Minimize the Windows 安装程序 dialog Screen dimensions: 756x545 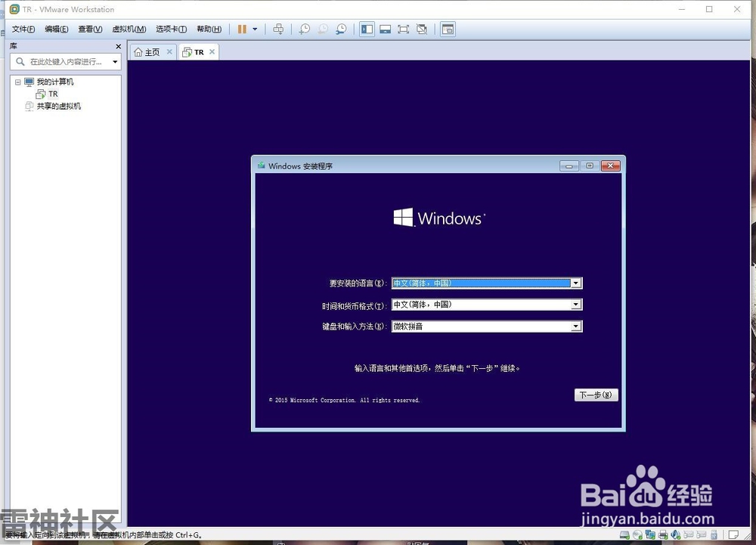click(x=569, y=166)
